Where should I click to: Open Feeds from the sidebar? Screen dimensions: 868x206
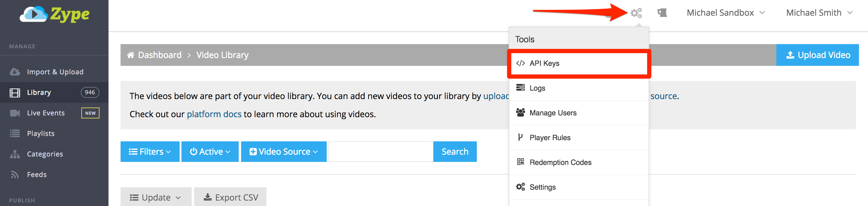click(37, 175)
